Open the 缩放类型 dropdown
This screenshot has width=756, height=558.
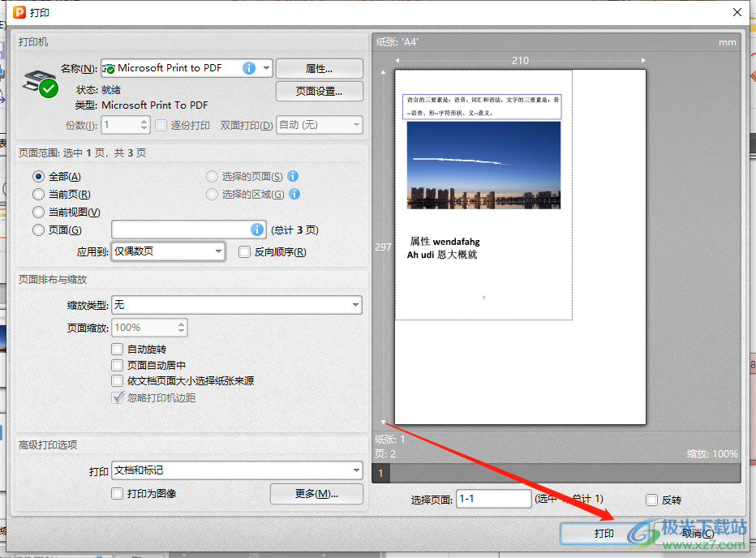tap(237, 305)
